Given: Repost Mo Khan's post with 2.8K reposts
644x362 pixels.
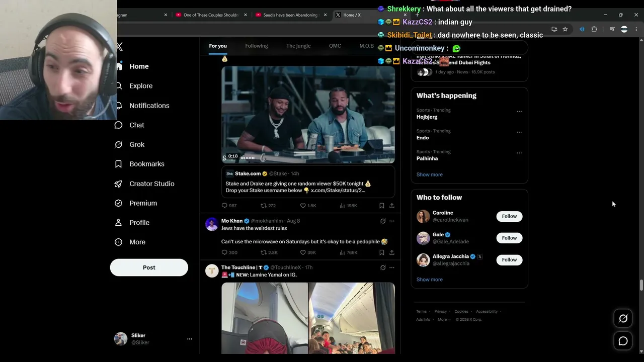Looking at the screenshot, I should pyautogui.click(x=269, y=252).
